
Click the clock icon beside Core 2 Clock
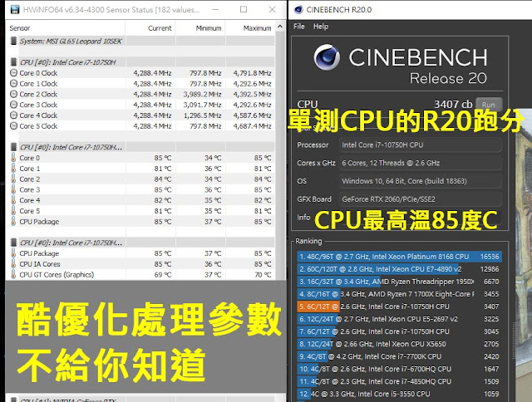coord(13,94)
